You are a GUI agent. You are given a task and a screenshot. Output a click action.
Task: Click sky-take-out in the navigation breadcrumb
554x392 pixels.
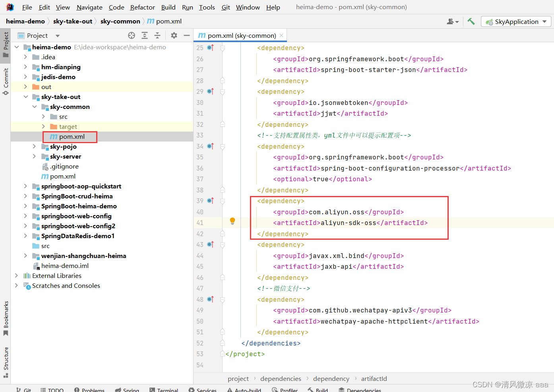click(x=73, y=21)
